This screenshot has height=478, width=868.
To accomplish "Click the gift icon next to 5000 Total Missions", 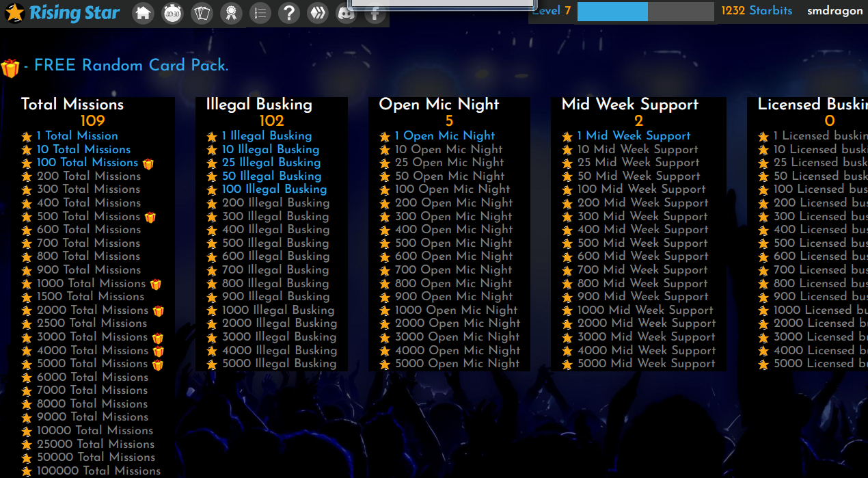I will click(x=158, y=364).
